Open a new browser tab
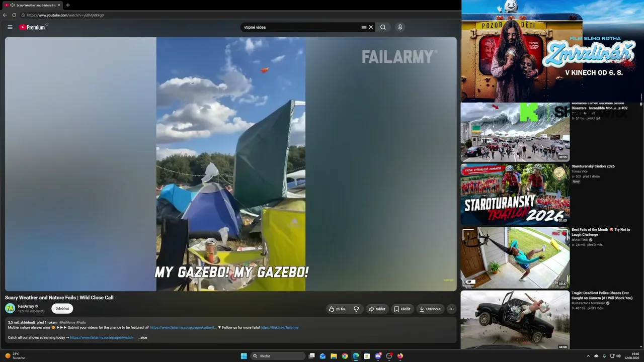644x362 pixels. click(x=68, y=5)
